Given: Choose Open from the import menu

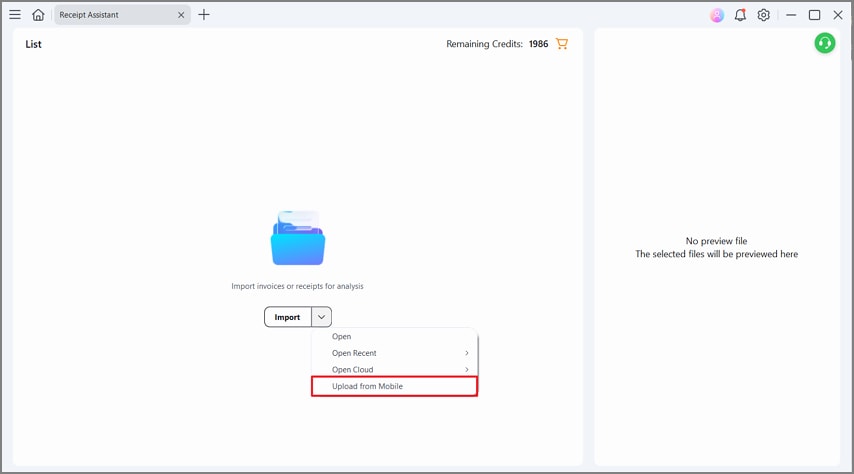Looking at the screenshot, I should click(394, 337).
